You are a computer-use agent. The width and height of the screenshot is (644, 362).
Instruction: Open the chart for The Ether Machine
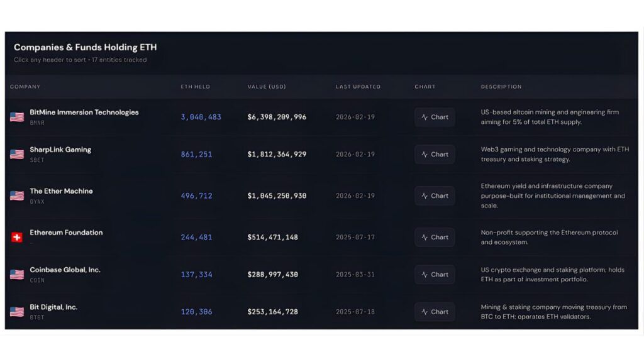[x=435, y=195]
